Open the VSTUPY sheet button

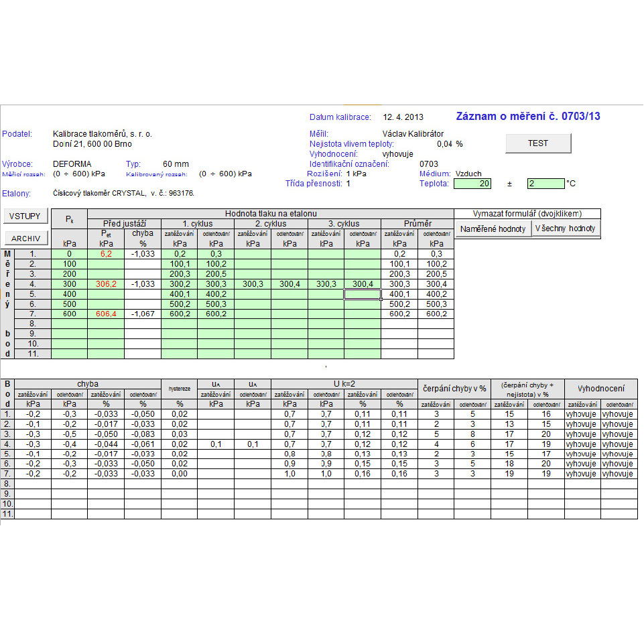pyautogui.click(x=25, y=216)
